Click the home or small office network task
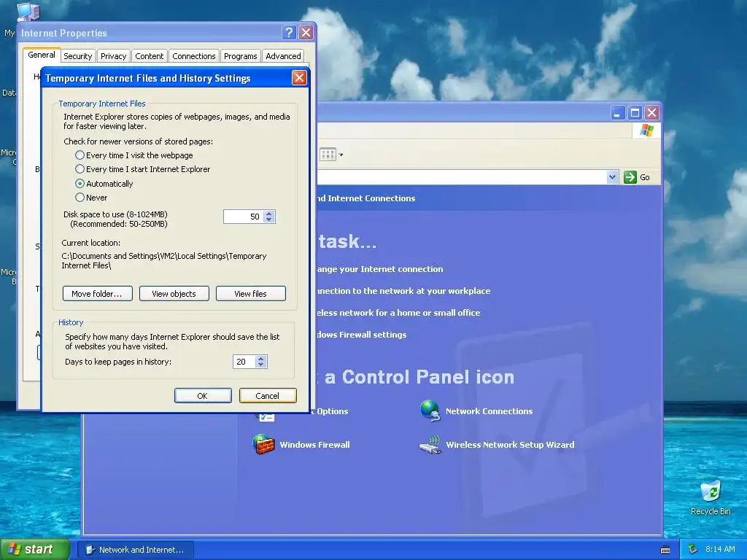The image size is (747, 560). [398, 313]
